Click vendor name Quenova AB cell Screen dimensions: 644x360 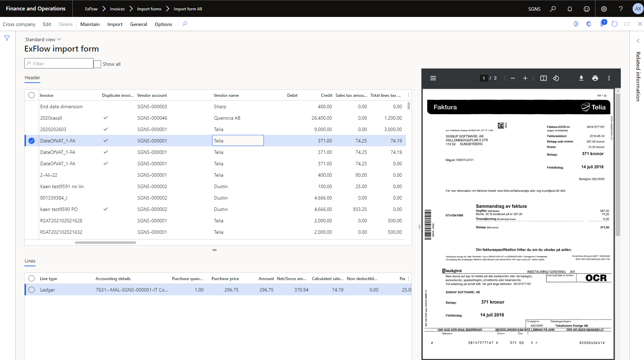coord(227,118)
